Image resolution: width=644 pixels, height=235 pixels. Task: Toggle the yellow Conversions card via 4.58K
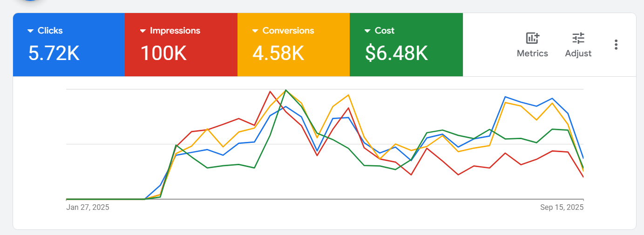coord(278,53)
